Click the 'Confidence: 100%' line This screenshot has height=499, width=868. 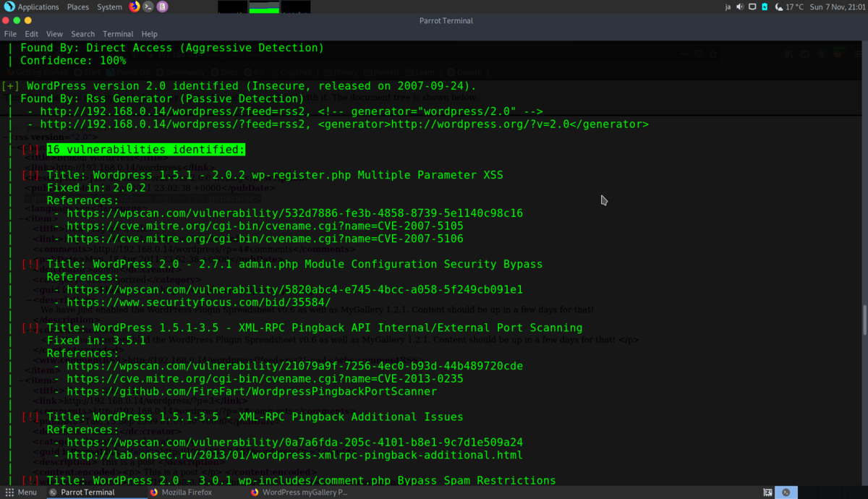click(x=73, y=61)
